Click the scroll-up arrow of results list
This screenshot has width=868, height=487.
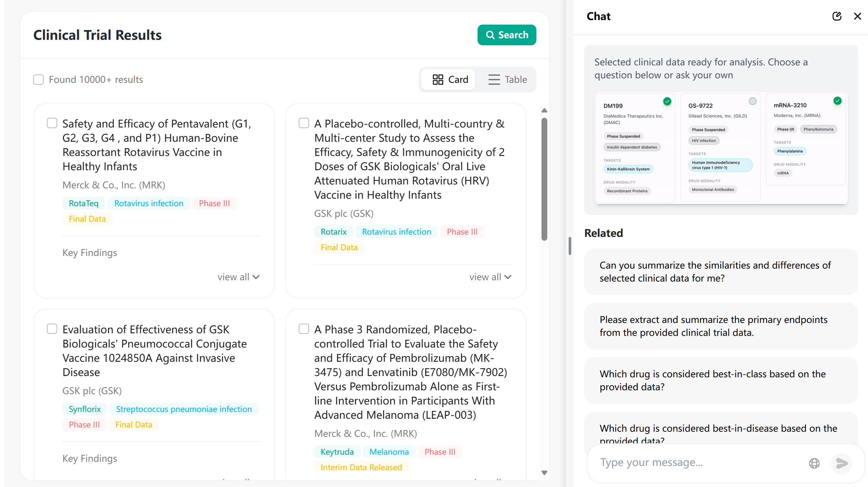point(544,111)
